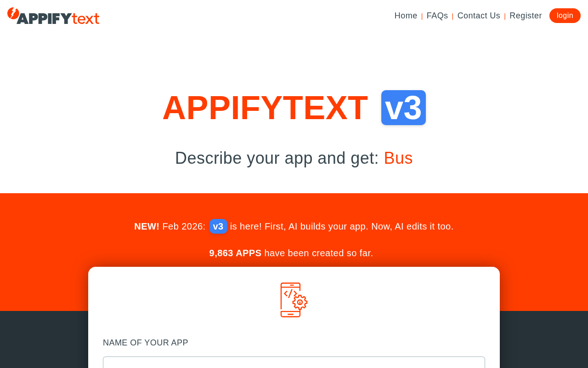This screenshot has width=588, height=368.
Task: Click the 'NAME OF YOUR APP' label
Action: click(x=146, y=343)
